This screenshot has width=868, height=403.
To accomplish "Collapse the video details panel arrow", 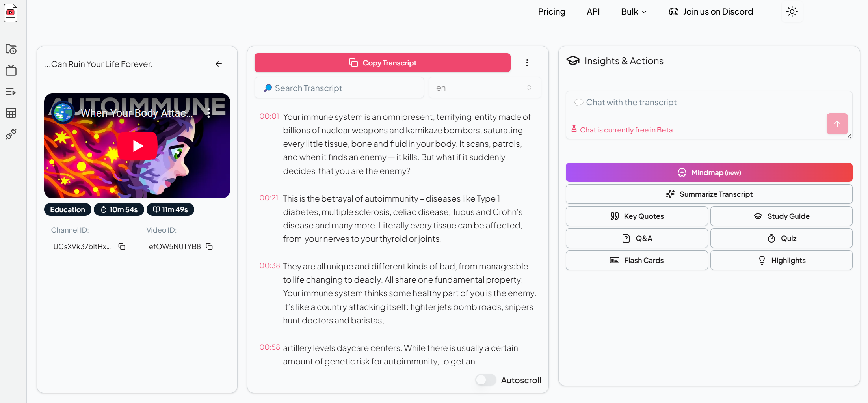I will tap(219, 64).
